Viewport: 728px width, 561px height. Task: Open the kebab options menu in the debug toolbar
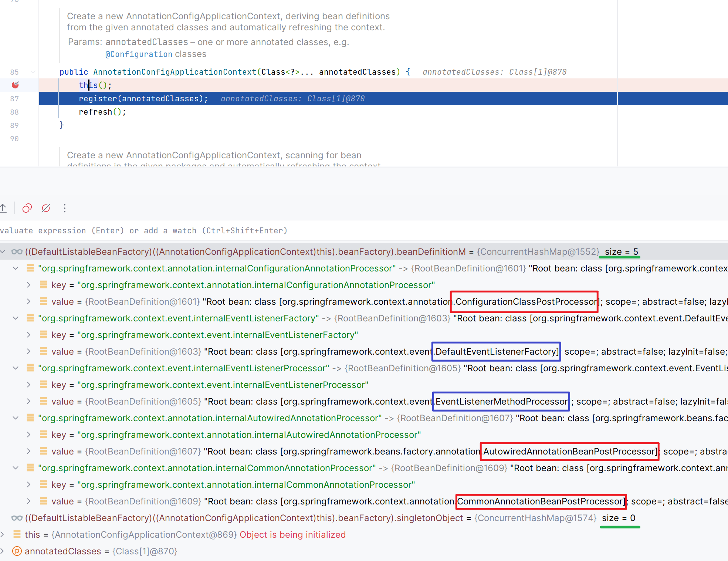tap(65, 208)
